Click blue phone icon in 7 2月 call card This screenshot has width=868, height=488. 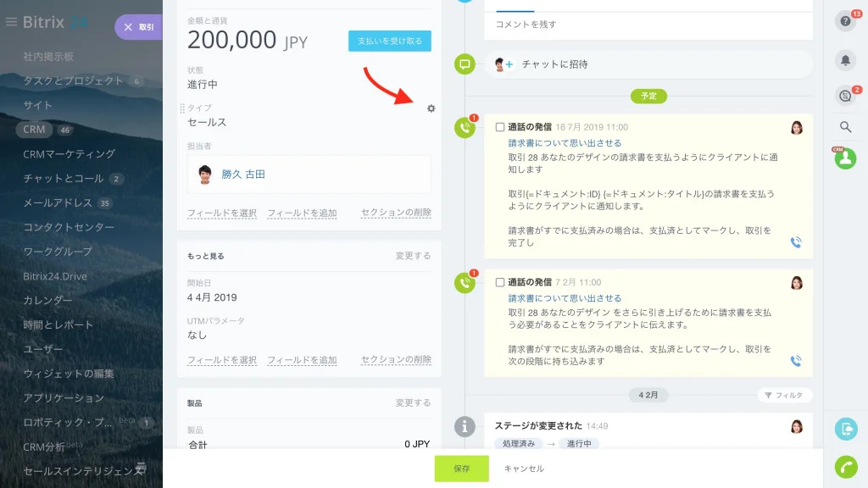point(796,361)
